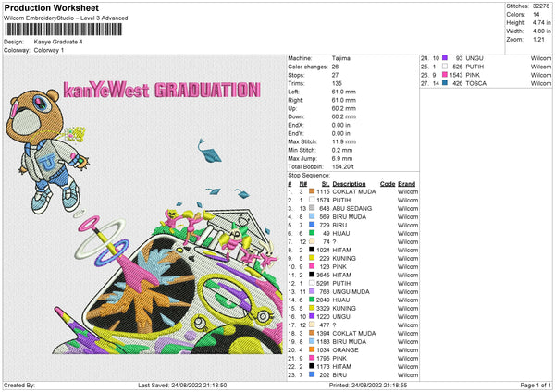Click the green swatch for 49 HIJAU
The height and width of the screenshot is (392, 555).
tap(312, 233)
